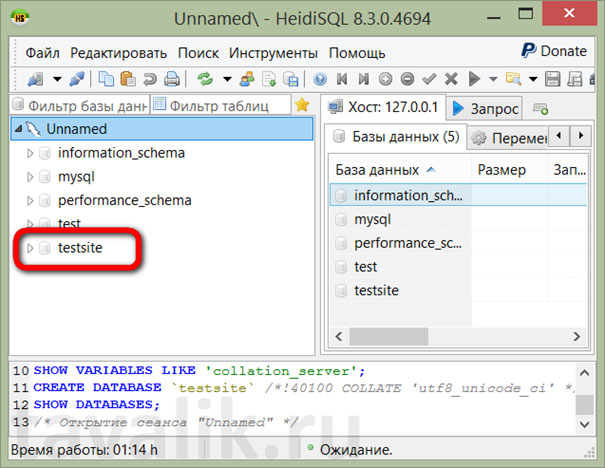Screen dimensions: 605x468
Task: Click the Copy toolbar icon
Action: tap(106, 79)
